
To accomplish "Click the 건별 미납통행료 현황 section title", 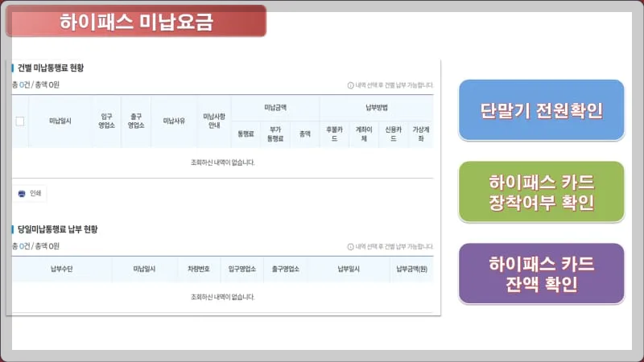I will click(x=51, y=68).
